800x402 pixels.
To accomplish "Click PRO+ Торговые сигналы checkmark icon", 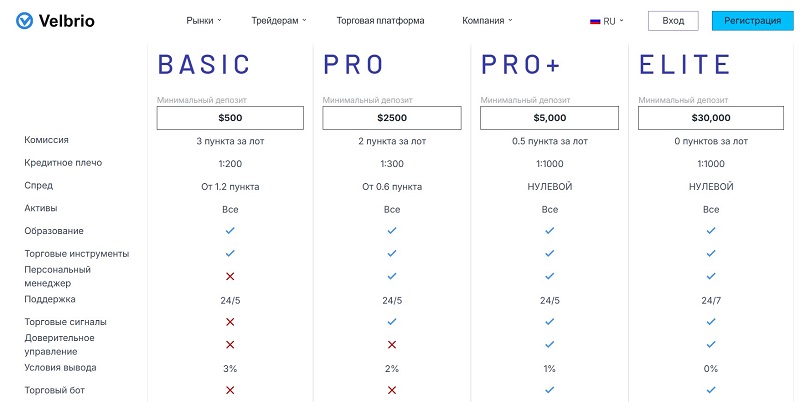I will click(549, 322).
